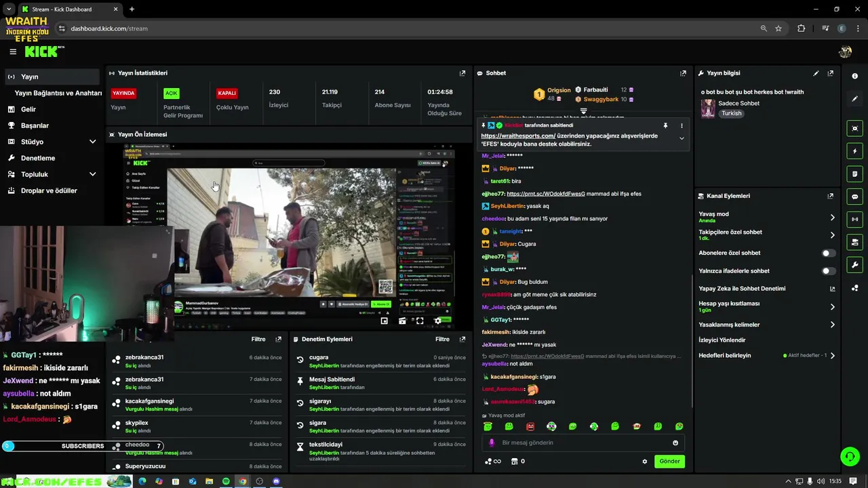Click the chat bubble icon in right sidebar
The image size is (868, 488).
point(854,197)
